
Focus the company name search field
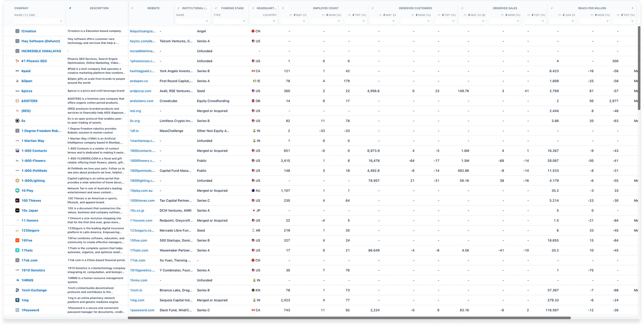38,21
